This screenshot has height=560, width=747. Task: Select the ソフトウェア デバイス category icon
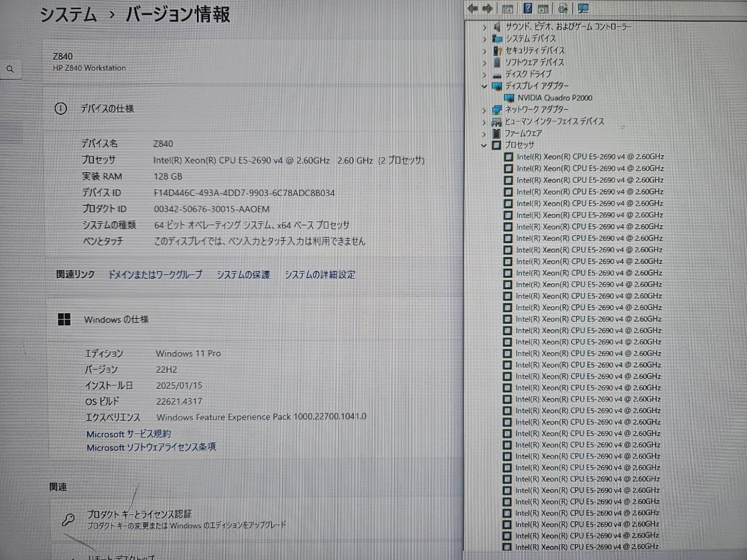coord(497,62)
